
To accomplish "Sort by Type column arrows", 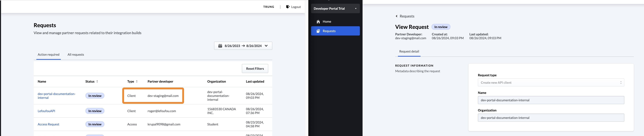I will [x=137, y=81].
